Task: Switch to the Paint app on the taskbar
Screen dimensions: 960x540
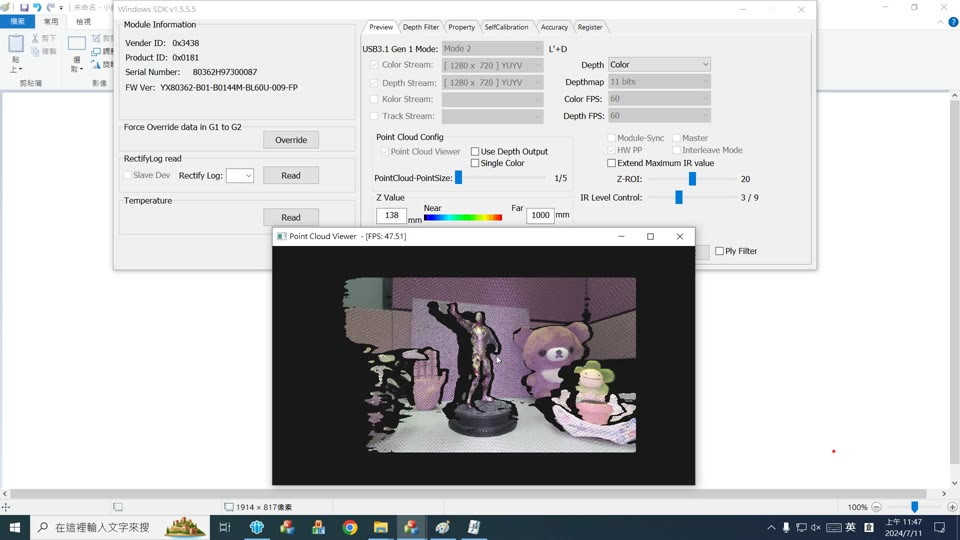Action: tap(443, 527)
